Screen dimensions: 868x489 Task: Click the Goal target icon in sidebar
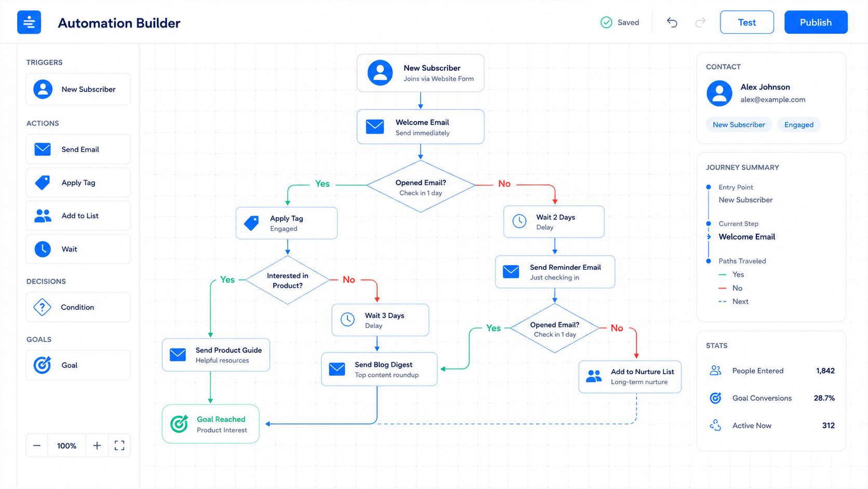tap(43, 365)
